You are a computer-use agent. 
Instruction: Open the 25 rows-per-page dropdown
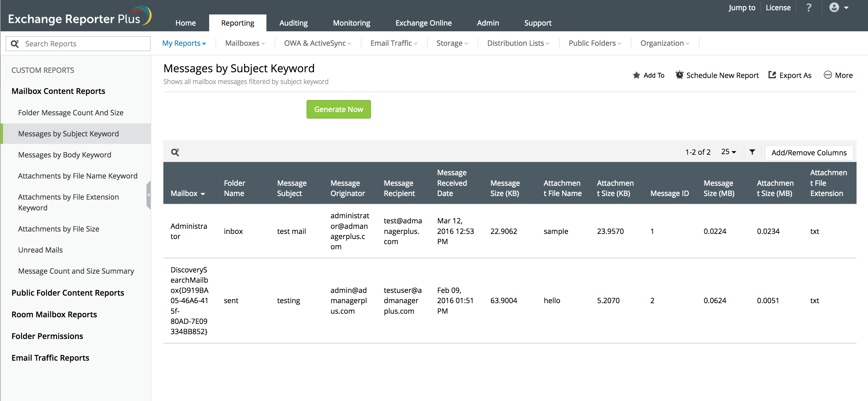728,152
